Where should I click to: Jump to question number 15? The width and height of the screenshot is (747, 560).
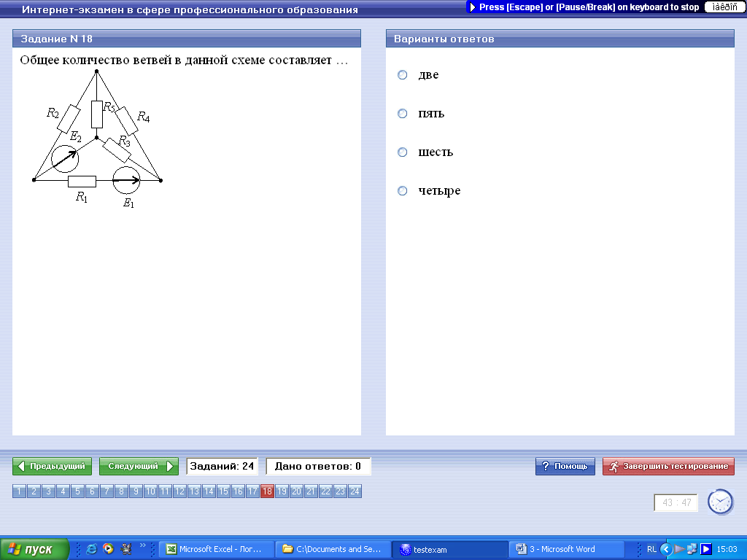223,491
